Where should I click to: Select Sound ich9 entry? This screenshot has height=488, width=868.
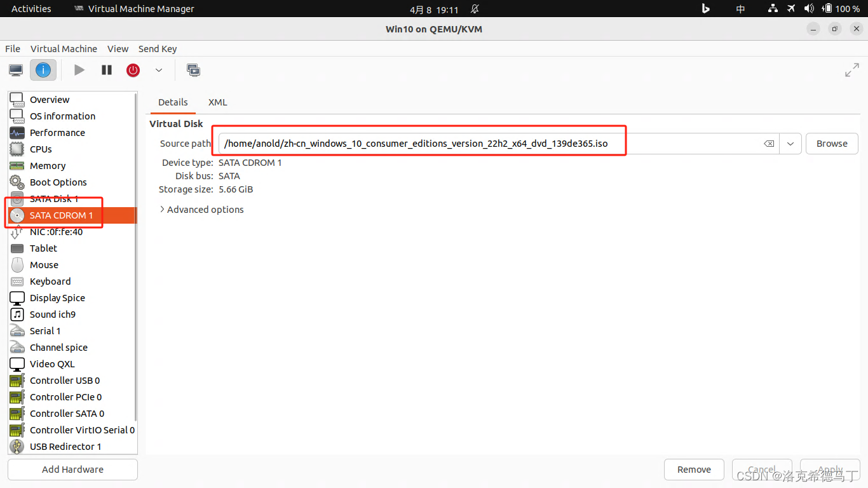click(72, 315)
